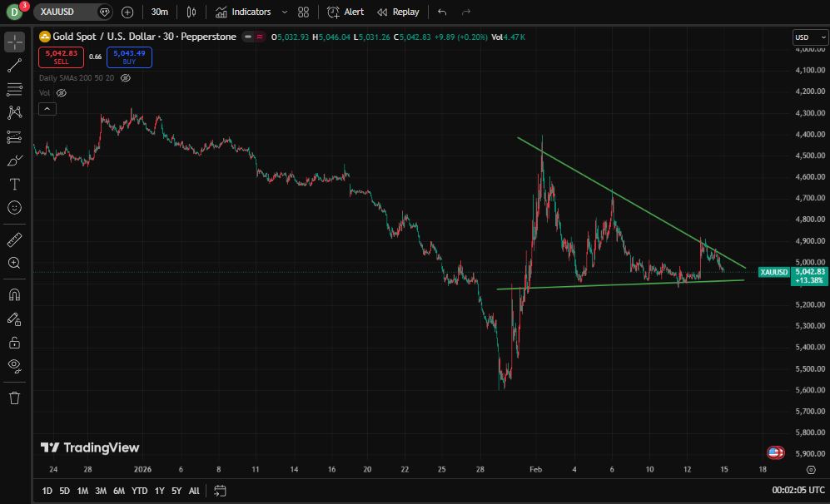The height and width of the screenshot is (504, 830).
Task: Toggle lock all drawings
Action: pos(15,343)
